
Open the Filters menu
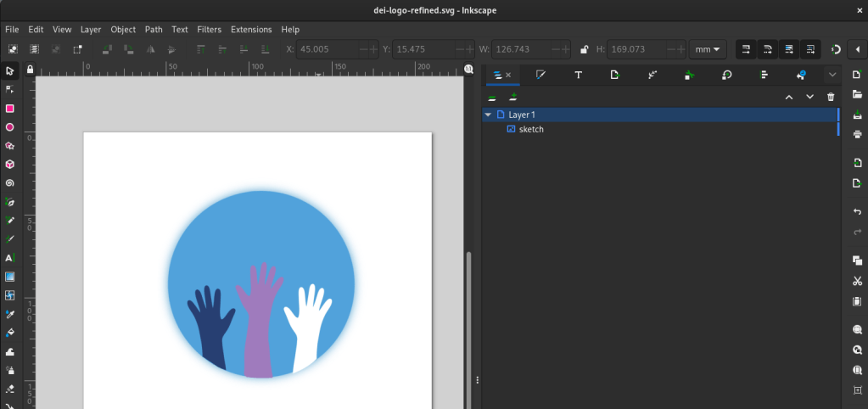tap(209, 29)
